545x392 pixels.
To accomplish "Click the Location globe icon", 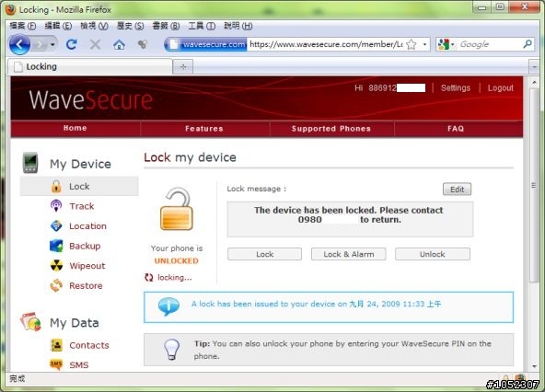I will [56, 225].
